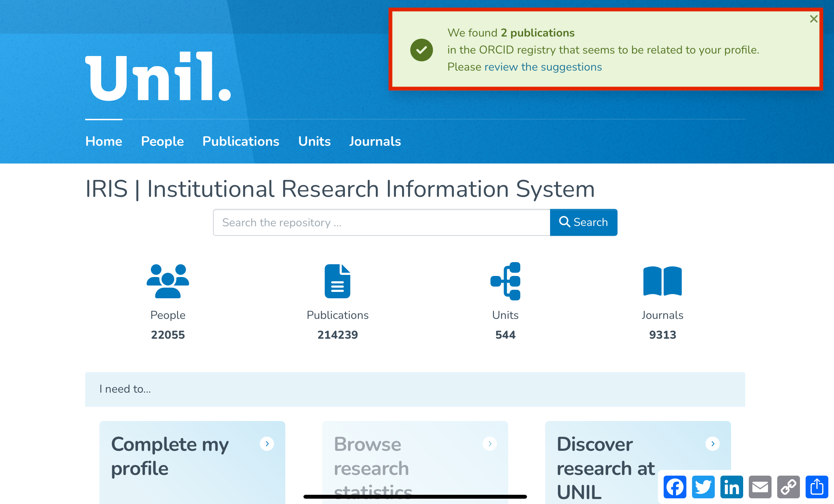Share page on Facebook
Screen dimensions: 834x504
pos(675,487)
